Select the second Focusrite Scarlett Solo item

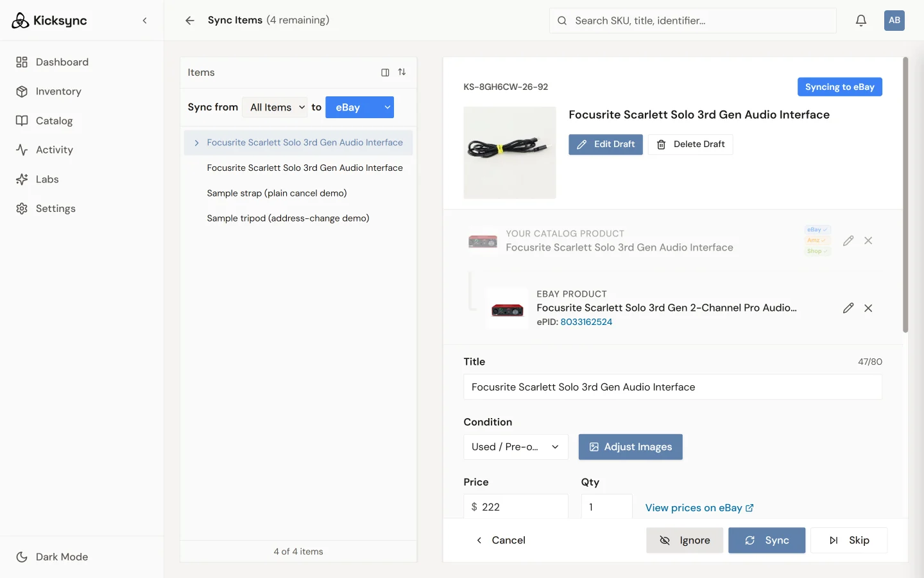(298, 168)
